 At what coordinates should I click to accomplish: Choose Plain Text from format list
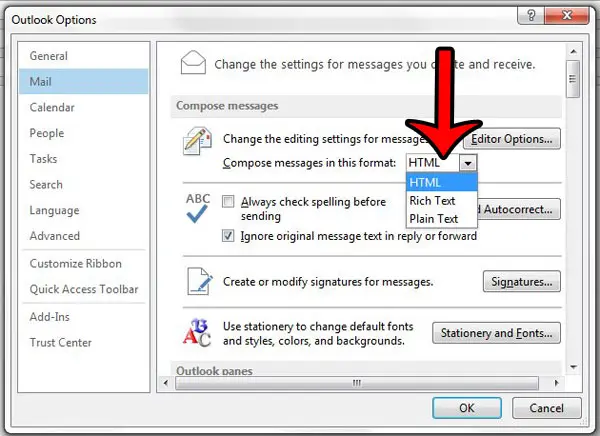pos(434,219)
